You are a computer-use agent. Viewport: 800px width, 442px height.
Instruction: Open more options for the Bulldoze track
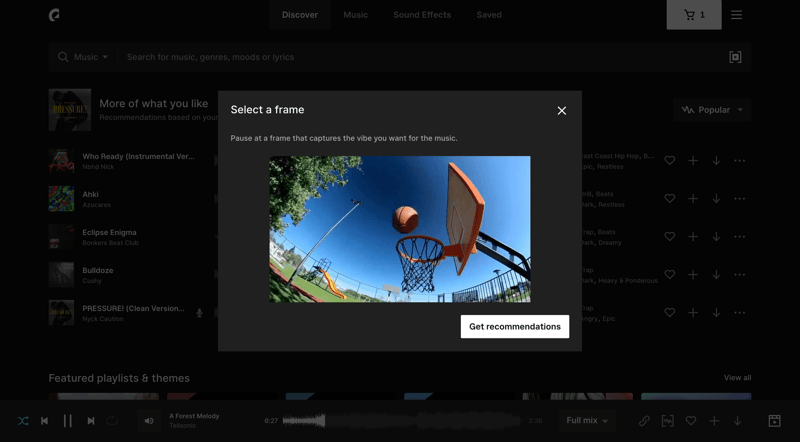pyautogui.click(x=739, y=275)
